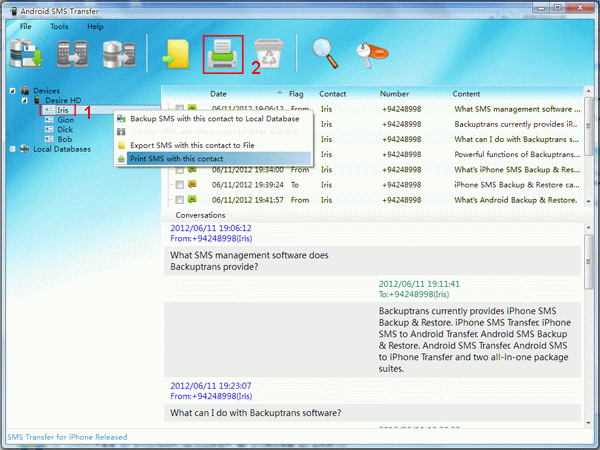Expand the Local Databases tree node
Viewport: 600px width, 450px height.
(x=13, y=149)
